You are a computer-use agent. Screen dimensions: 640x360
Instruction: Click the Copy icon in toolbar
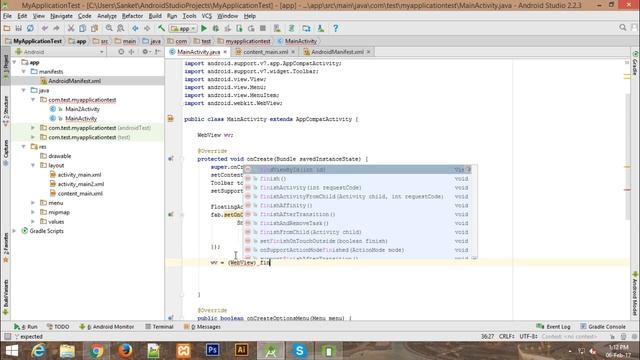(x=82, y=28)
